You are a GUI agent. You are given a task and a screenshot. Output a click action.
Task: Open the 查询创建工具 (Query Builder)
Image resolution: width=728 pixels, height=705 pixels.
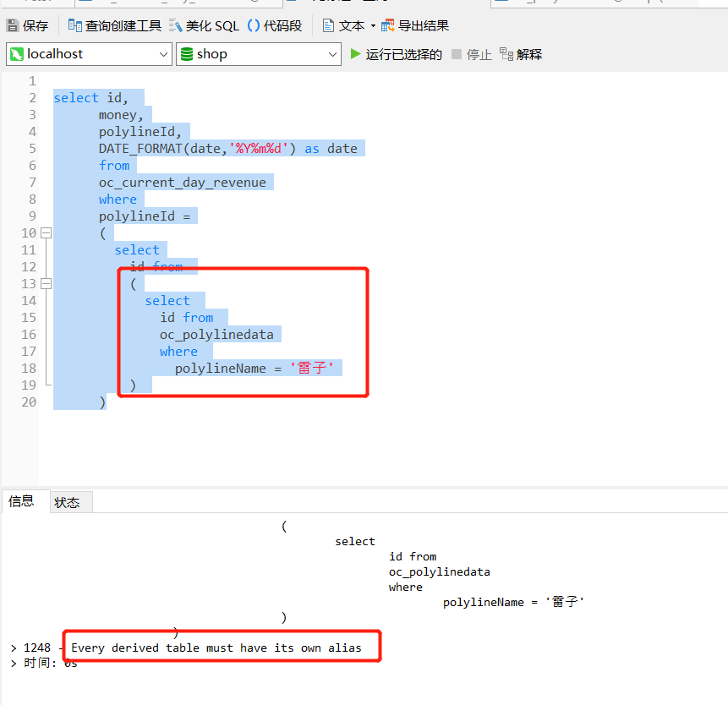[74, 25]
